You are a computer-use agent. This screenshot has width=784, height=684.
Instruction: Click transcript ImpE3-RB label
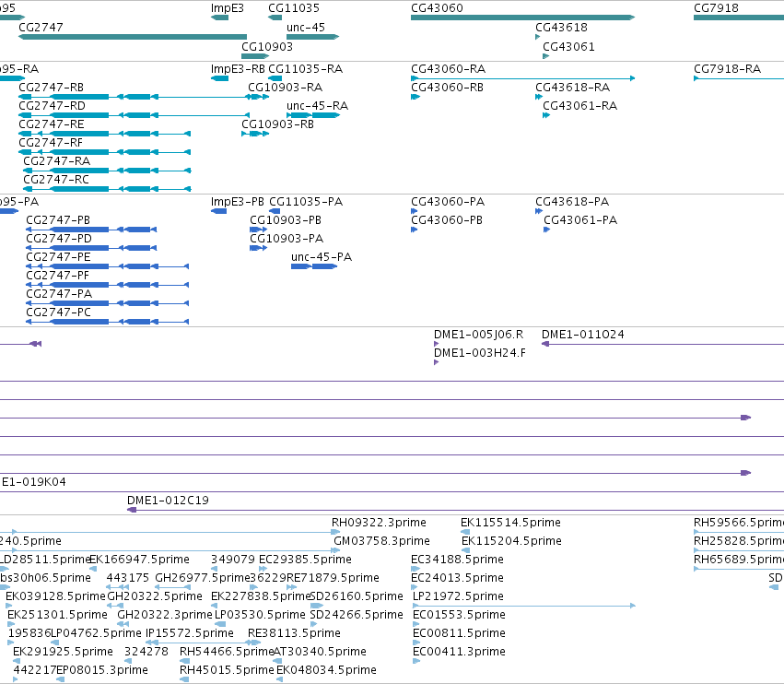[238, 69]
